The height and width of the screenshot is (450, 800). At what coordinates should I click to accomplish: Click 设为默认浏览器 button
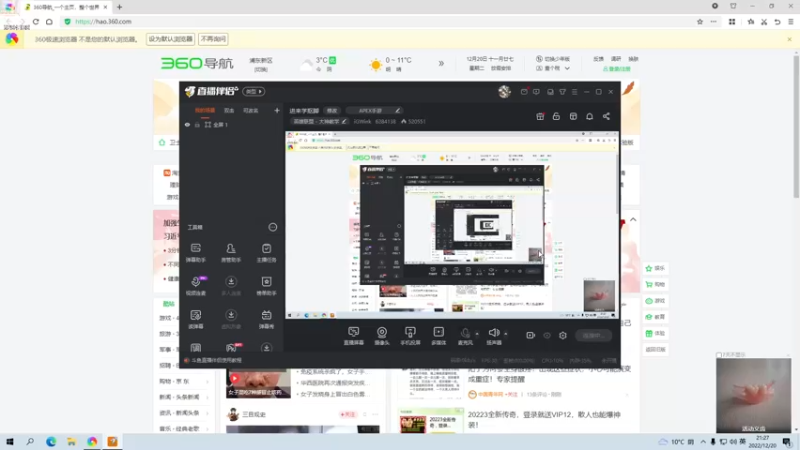[170, 39]
